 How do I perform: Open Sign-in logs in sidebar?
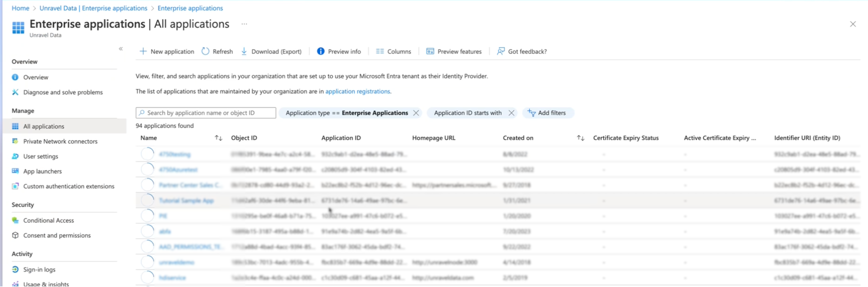point(39,270)
